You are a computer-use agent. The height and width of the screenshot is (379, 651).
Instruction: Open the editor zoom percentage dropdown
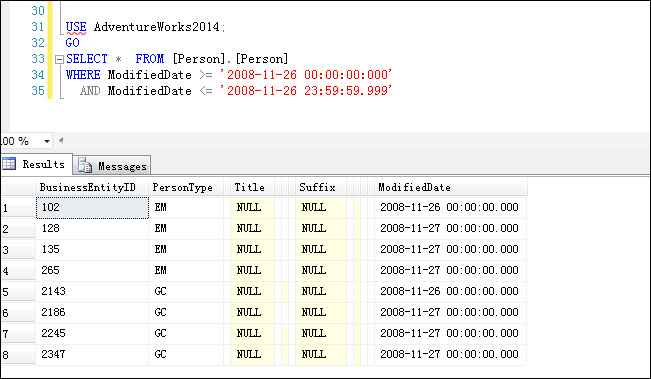coord(47,141)
